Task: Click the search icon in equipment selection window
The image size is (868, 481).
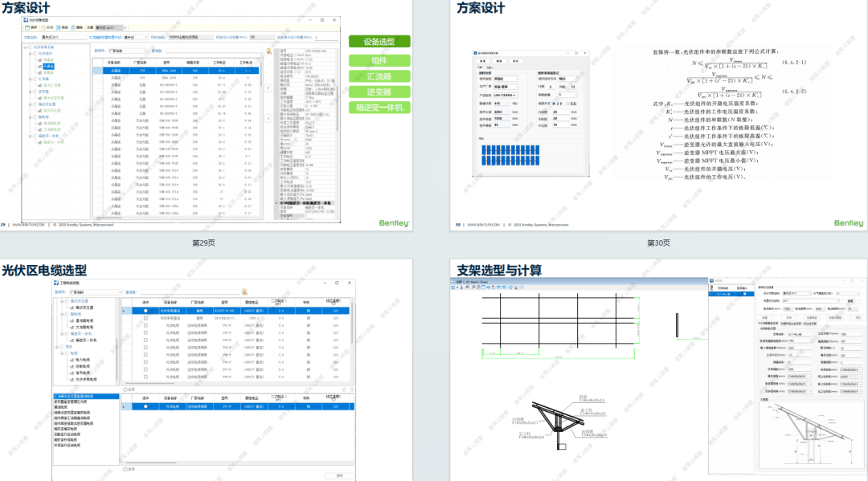Action: 269,51
